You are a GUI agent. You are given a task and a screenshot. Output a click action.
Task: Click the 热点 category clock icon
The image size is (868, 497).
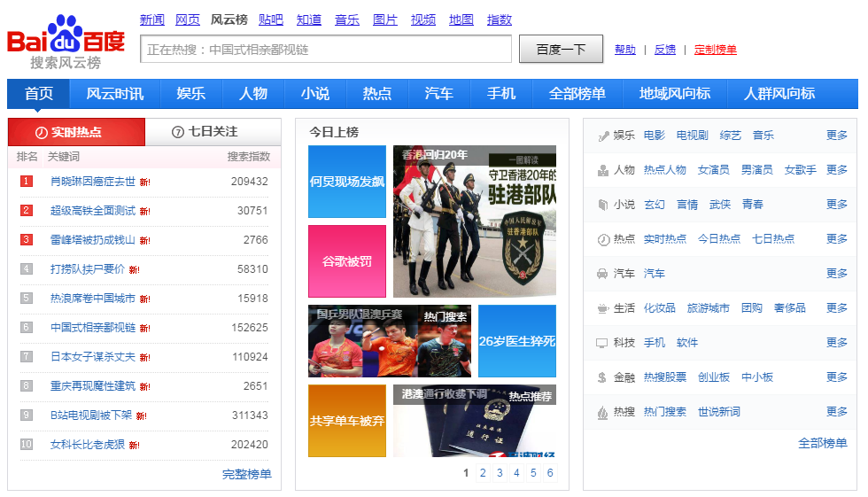tap(603, 240)
